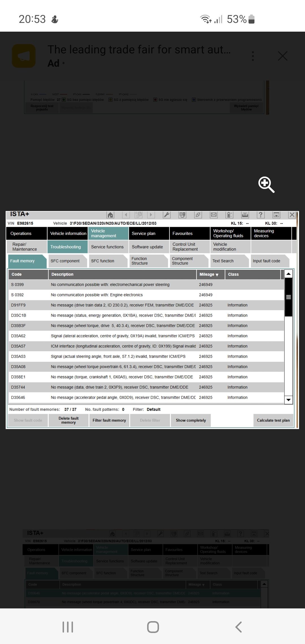Screen dimensions: 305x644
Task: Open the envelope mail icon in ISTA+
Action: pos(214,215)
